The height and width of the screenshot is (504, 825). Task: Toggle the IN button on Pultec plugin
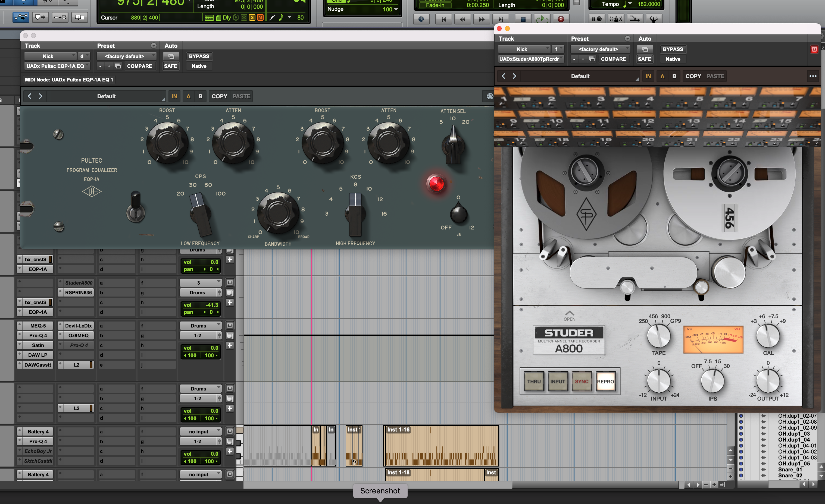point(174,96)
